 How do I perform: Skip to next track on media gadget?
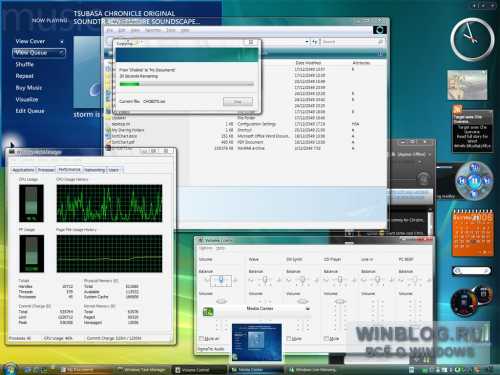[486, 181]
